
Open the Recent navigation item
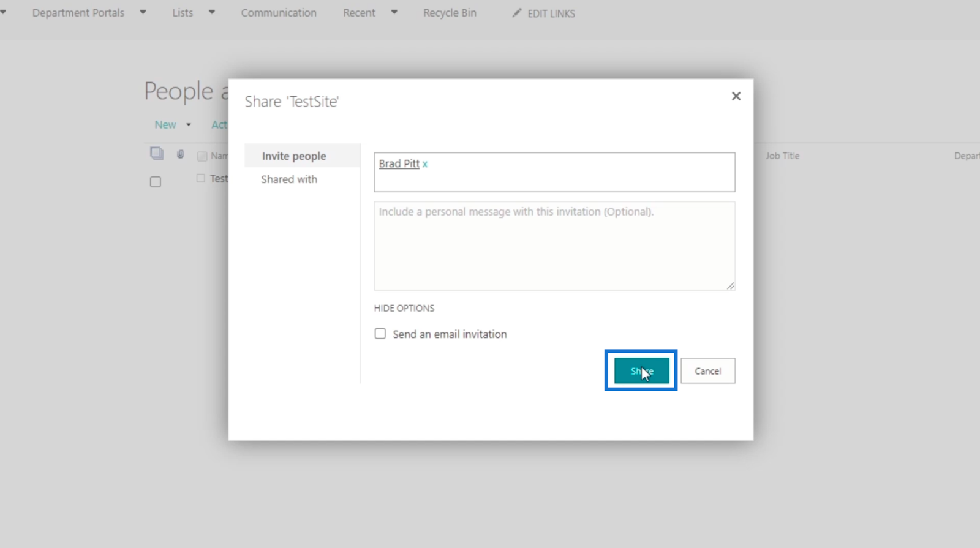point(359,13)
